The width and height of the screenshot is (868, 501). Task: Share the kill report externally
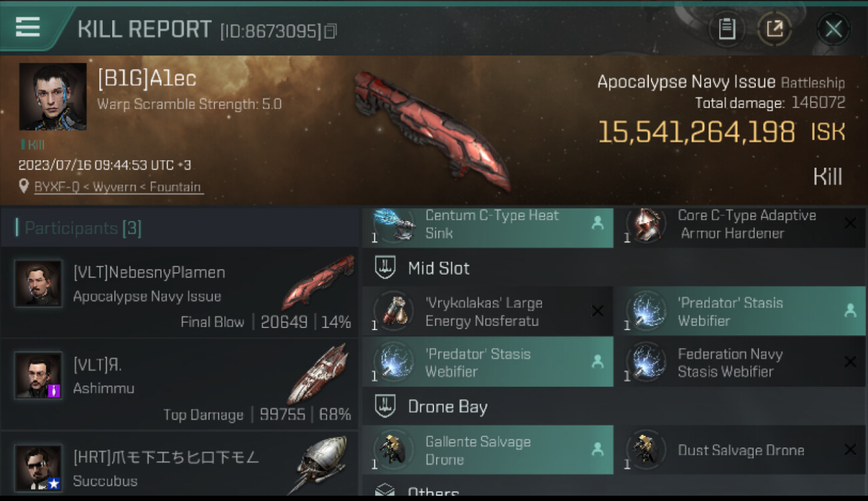coord(774,29)
